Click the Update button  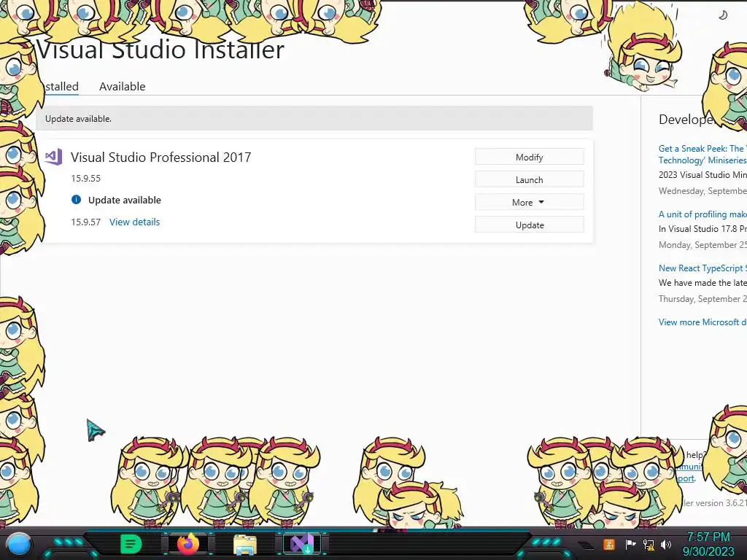click(x=530, y=225)
